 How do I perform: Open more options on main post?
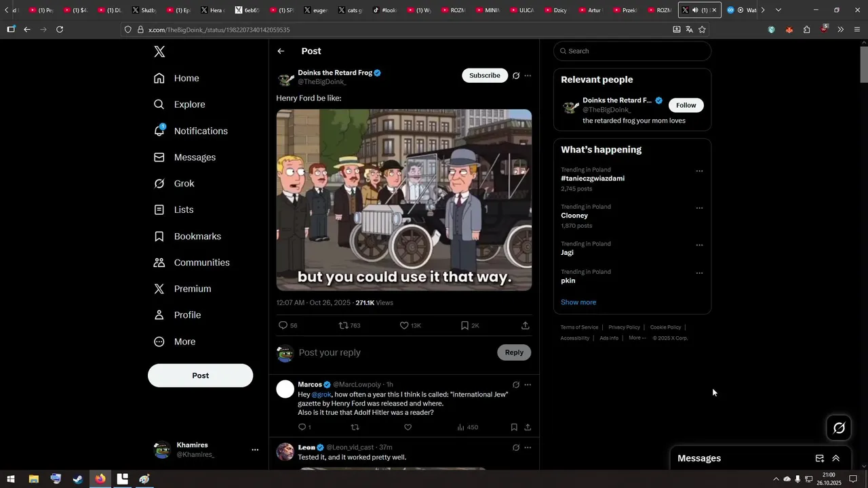pyautogui.click(x=528, y=75)
